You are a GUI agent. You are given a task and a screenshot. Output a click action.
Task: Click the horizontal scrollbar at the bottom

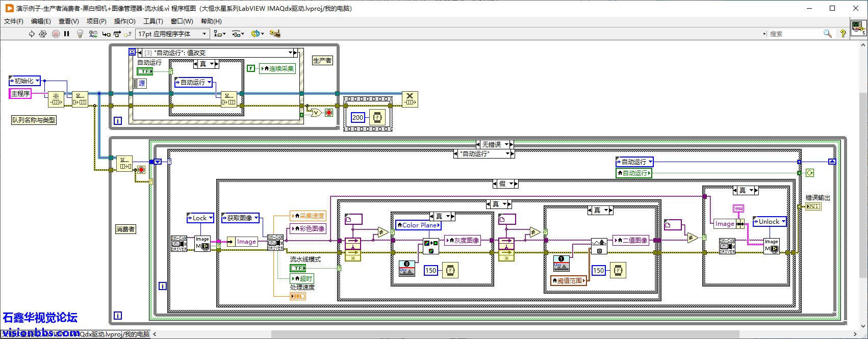(459, 334)
